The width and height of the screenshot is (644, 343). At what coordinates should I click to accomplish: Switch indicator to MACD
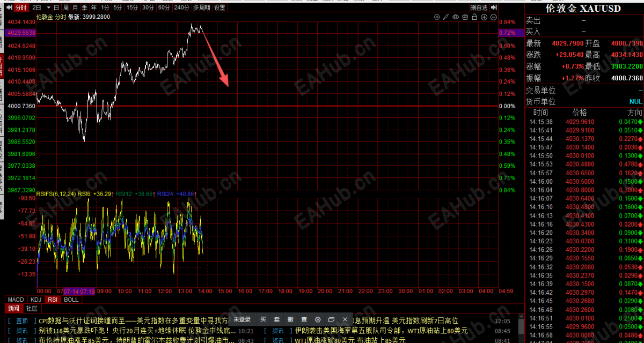tap(16, 300)
